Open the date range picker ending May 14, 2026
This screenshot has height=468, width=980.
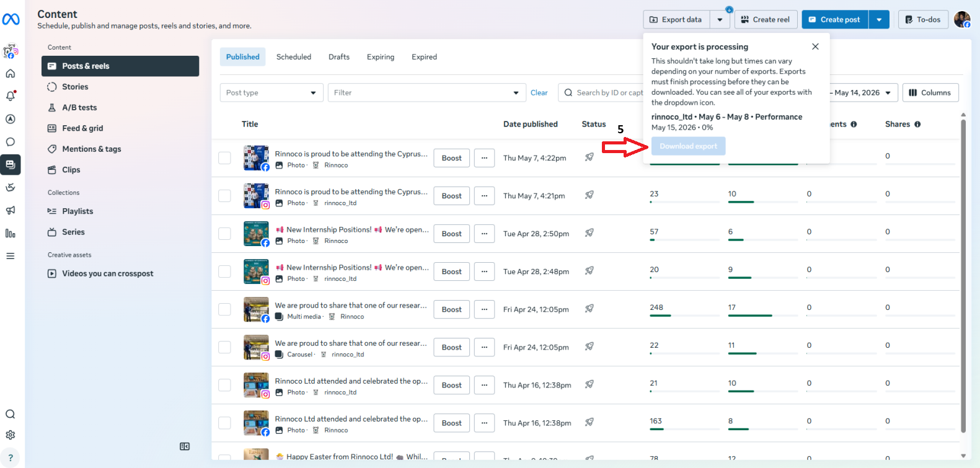coord(863,92)
